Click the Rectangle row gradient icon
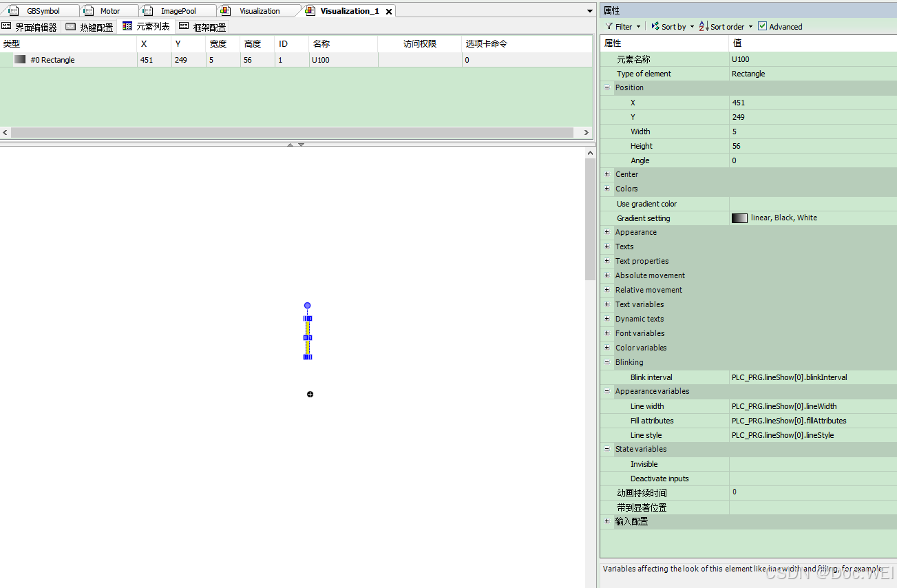 [20, 60]
